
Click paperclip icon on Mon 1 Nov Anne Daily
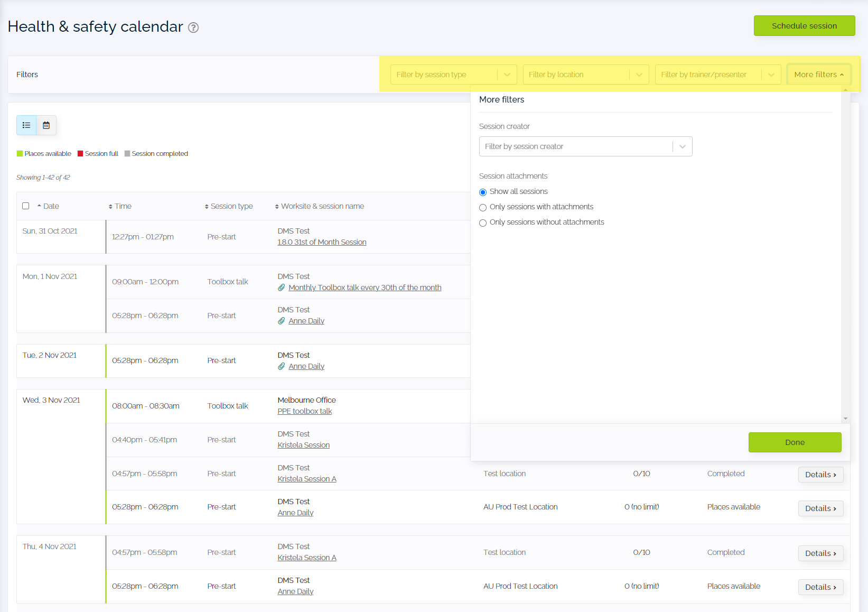(x=282, y=321)
